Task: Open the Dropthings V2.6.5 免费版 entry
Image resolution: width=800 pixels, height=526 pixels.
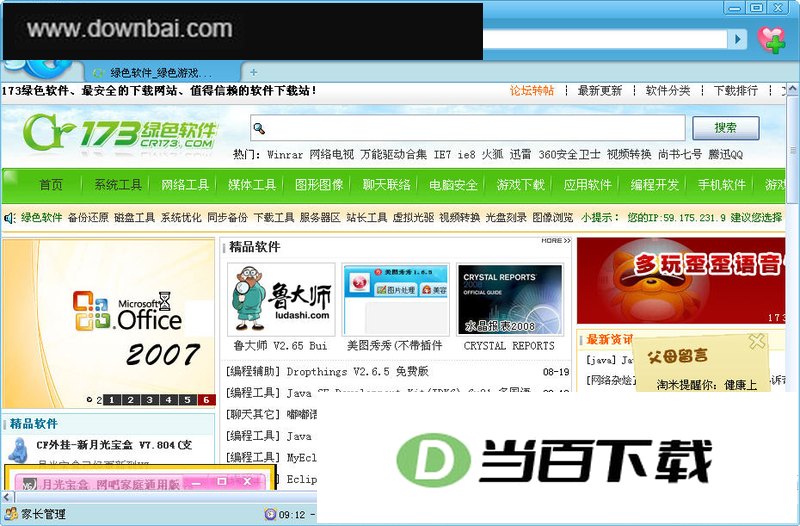Action: point(357,371)
